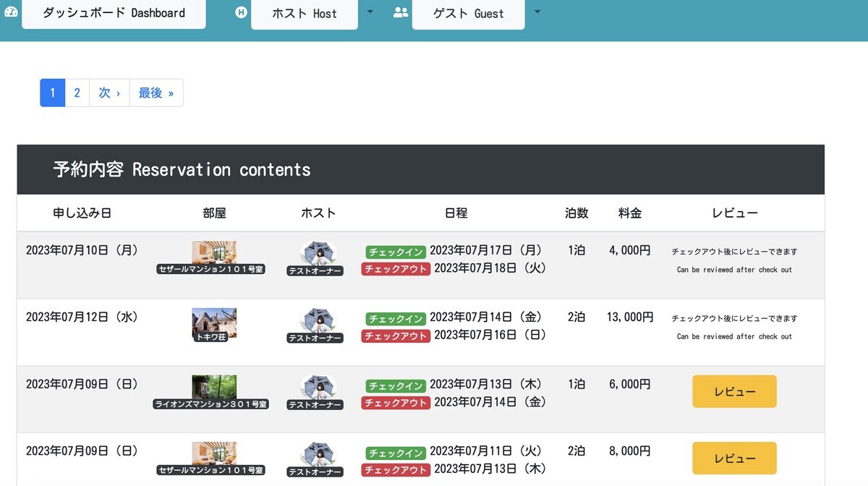Click the 次 next page link
The height and width of the screenshot is (486, 868).
click(109, 93)
